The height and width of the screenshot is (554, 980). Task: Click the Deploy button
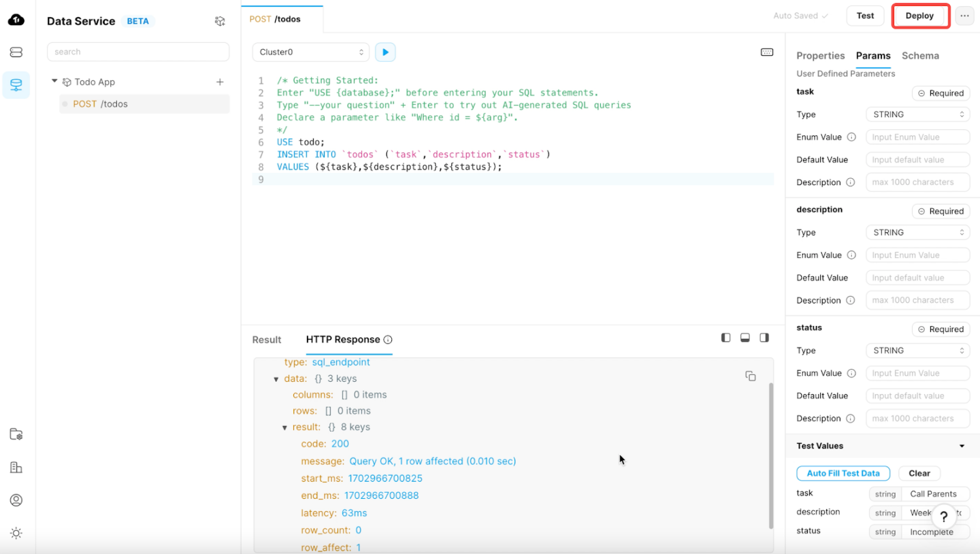[919, 15]
